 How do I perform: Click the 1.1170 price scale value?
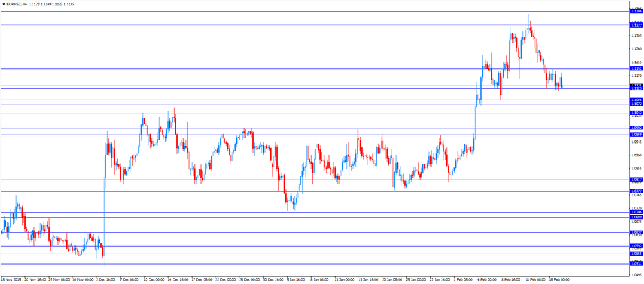[x=637, y=75]
